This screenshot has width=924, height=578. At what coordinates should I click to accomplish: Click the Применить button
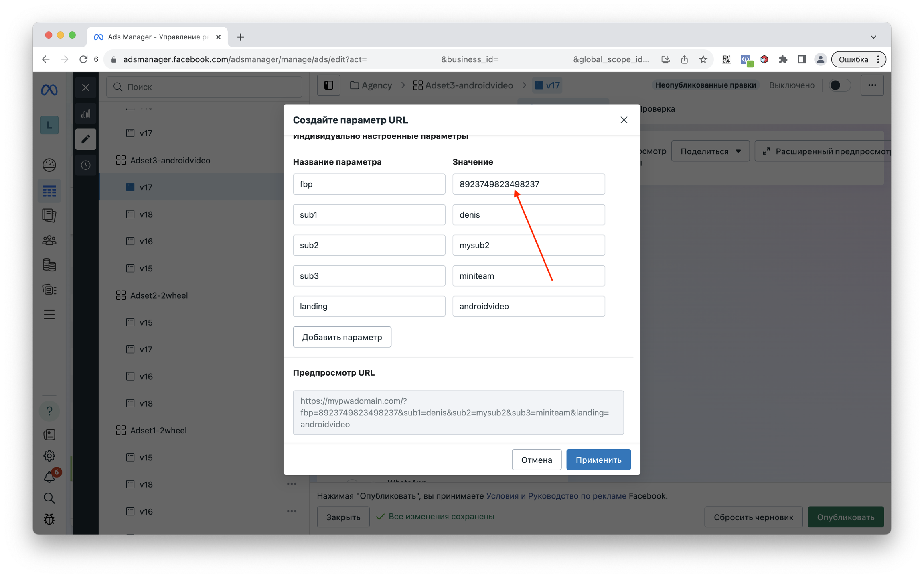tap(598, 460)
